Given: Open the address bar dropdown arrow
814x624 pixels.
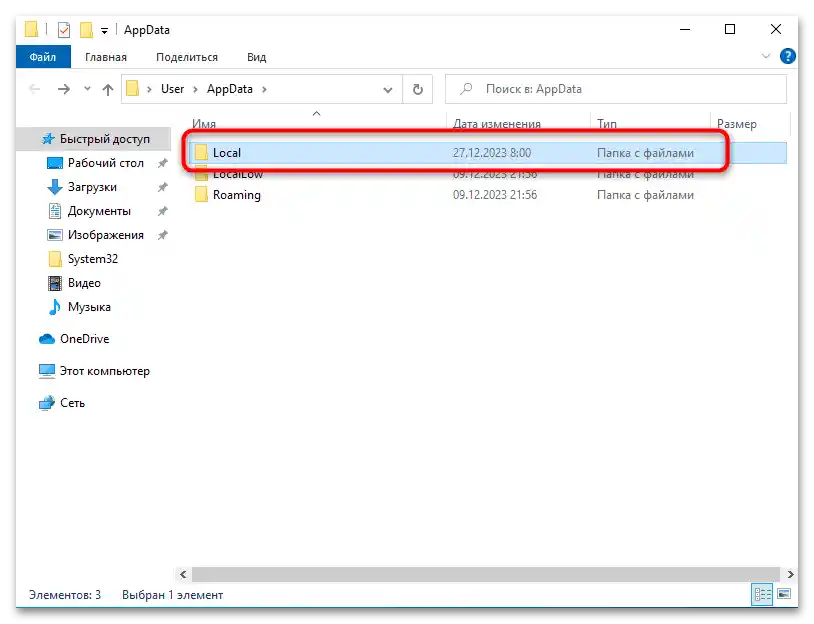Looking at the screenshot, I should click(388, 88).
